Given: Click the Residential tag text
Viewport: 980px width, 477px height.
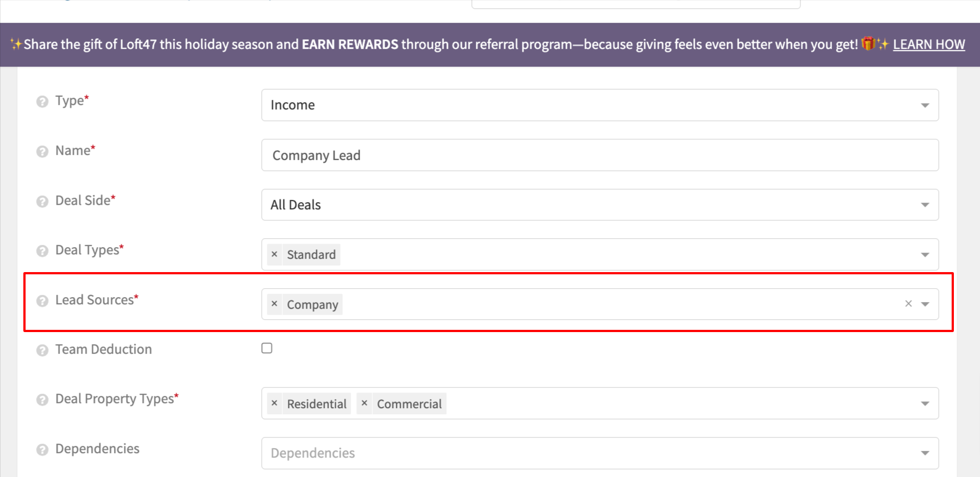Looking at the screenshot, I should 317,404.
